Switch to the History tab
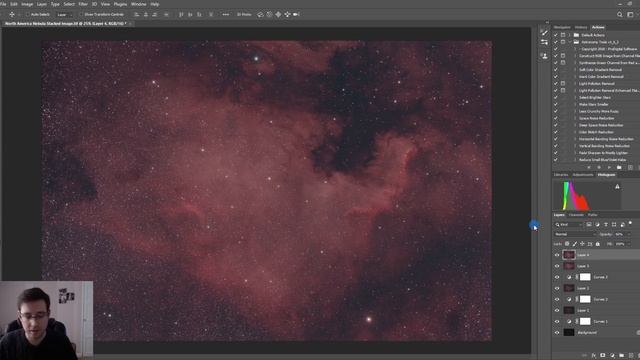Screen dimensions: 640x360 click(x=580, y=27)
